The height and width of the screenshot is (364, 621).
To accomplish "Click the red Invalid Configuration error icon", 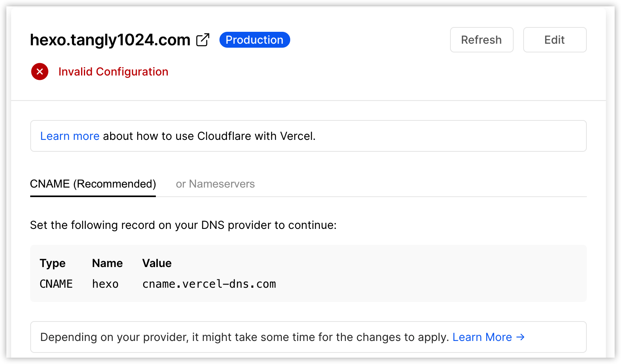I will [40, 72].
